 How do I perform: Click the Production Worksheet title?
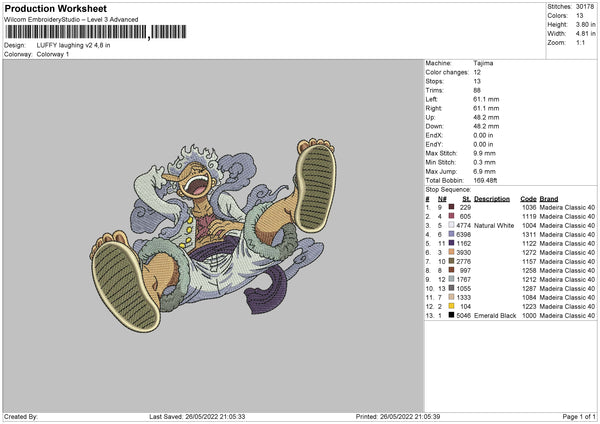55,8
